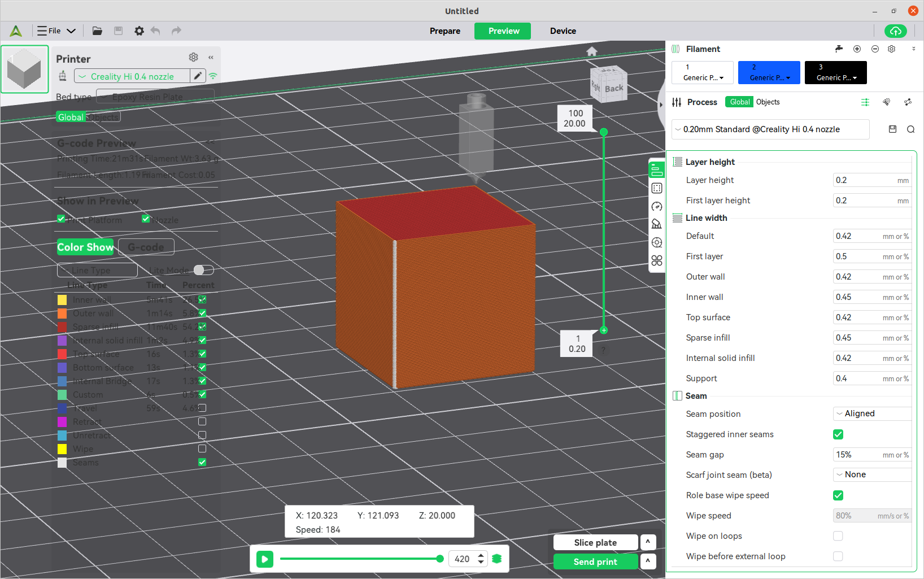The height and width of the screenshot is (579, 924).
Task: Click the Send print button
Action: [x=595, y=561]
